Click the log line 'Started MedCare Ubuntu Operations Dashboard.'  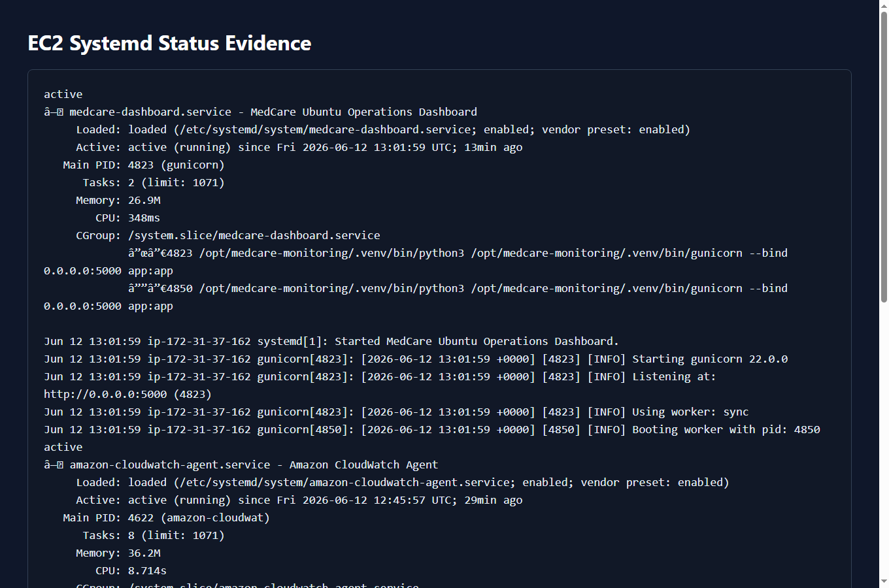331,341
